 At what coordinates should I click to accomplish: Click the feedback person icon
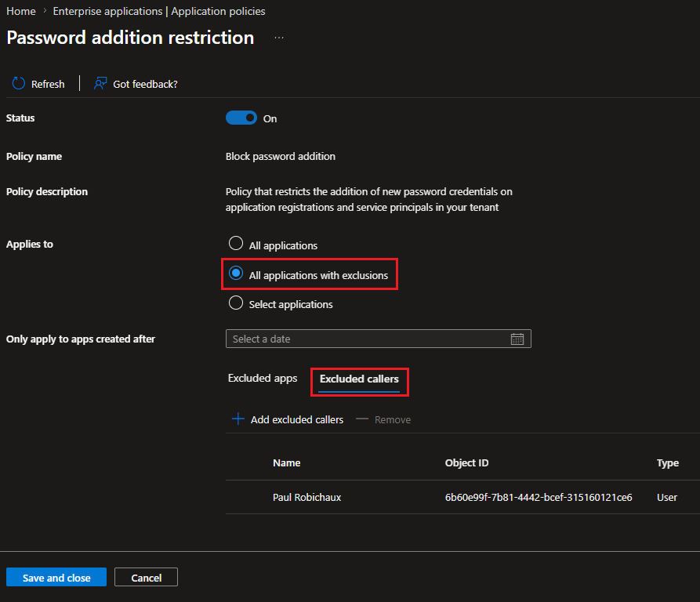tap(100, 83)
